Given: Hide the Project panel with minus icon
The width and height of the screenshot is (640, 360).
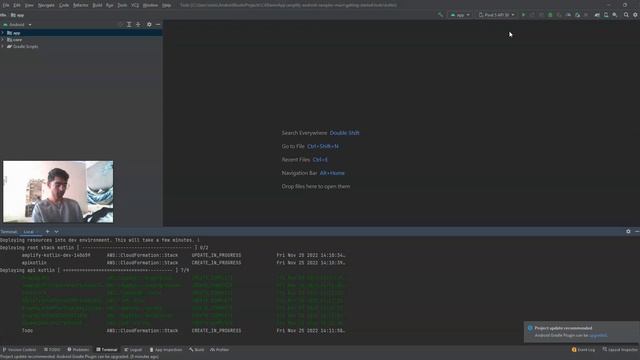Looking at the screenshot, I should coord(158,24).
